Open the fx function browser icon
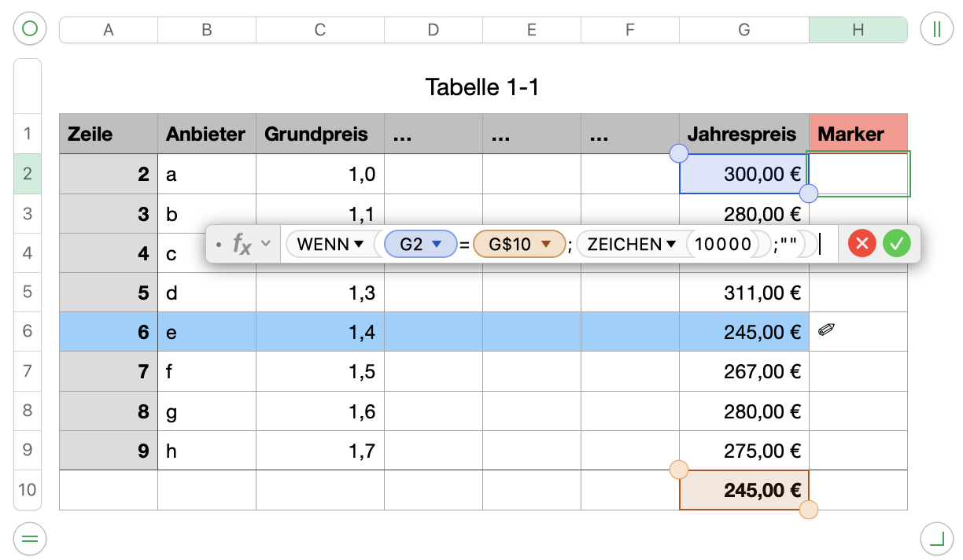This screenshot has width=963, height=560. coord(242,244)
